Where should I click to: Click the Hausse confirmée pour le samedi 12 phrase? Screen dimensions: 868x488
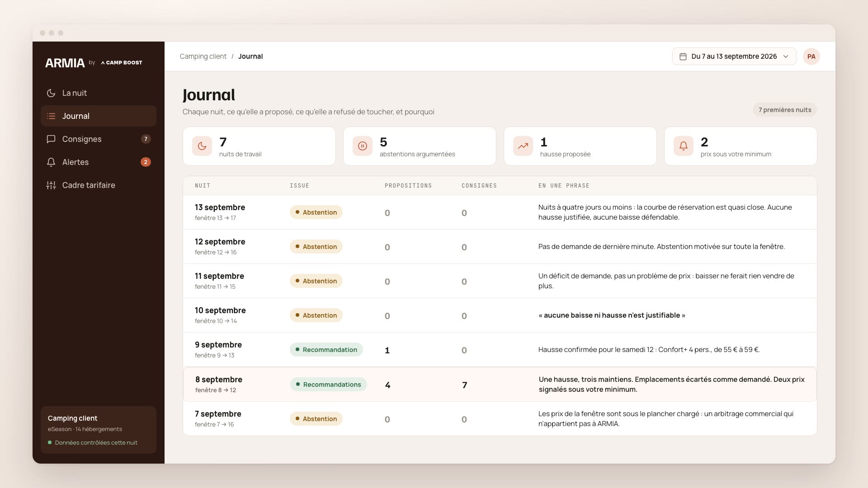click(x=649, y=350)
